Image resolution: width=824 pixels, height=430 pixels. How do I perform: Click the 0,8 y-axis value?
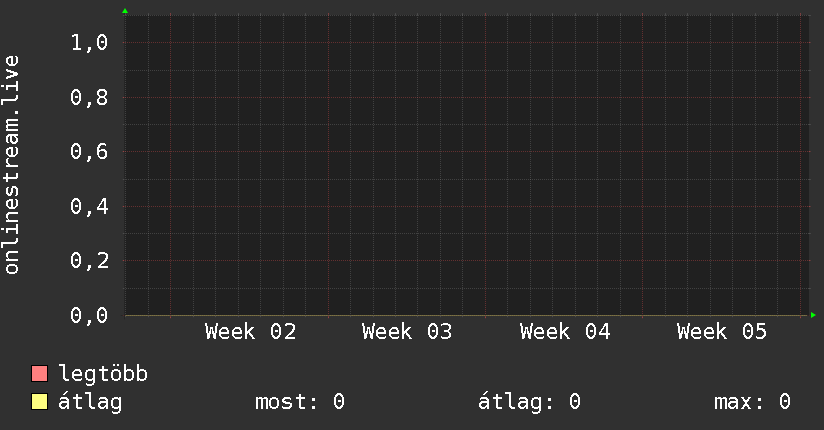click(x=89, y=98)
